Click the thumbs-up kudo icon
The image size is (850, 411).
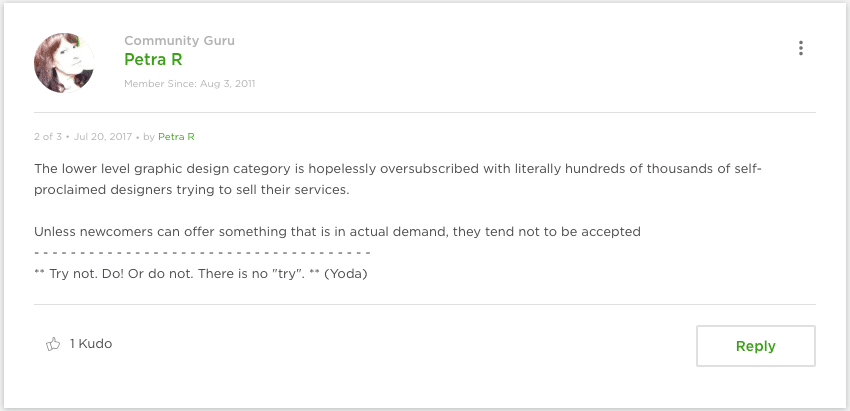click(x=53, y=344)
